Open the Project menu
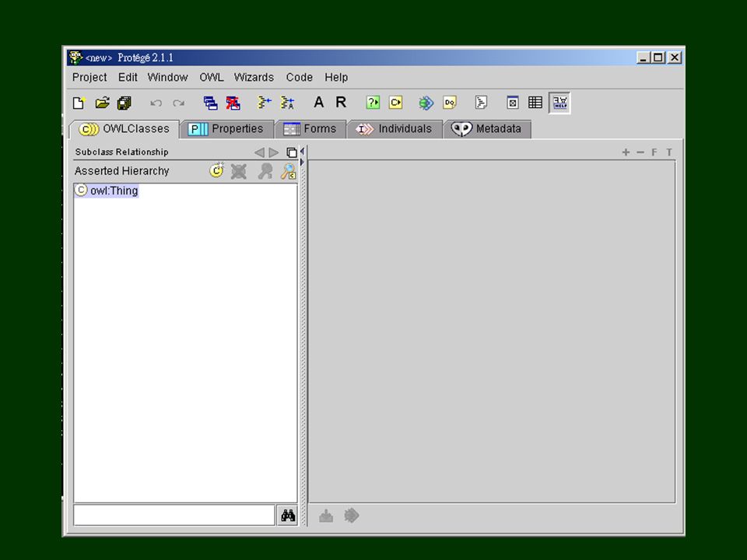Screen dimensions: 747x560 click(x=89, y=77)
